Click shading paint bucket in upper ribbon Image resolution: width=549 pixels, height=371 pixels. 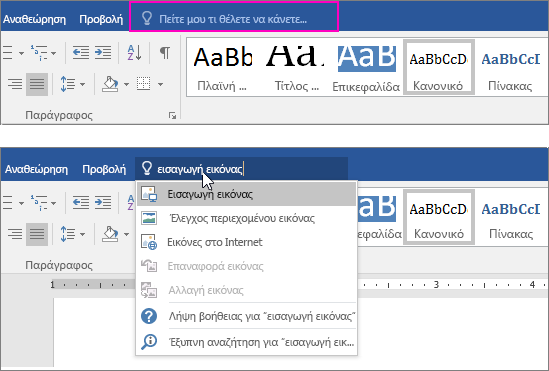110,84
